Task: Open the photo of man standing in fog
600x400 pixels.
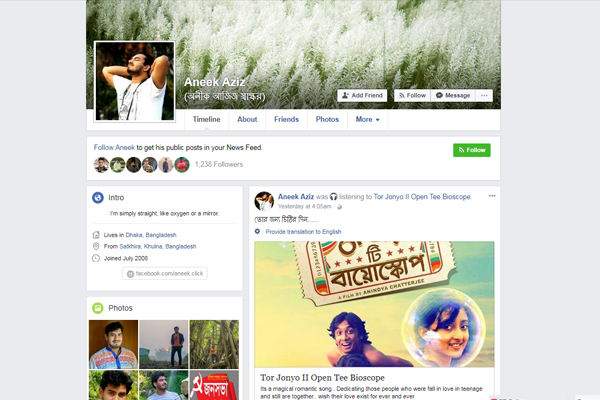Action: point(164,344)
